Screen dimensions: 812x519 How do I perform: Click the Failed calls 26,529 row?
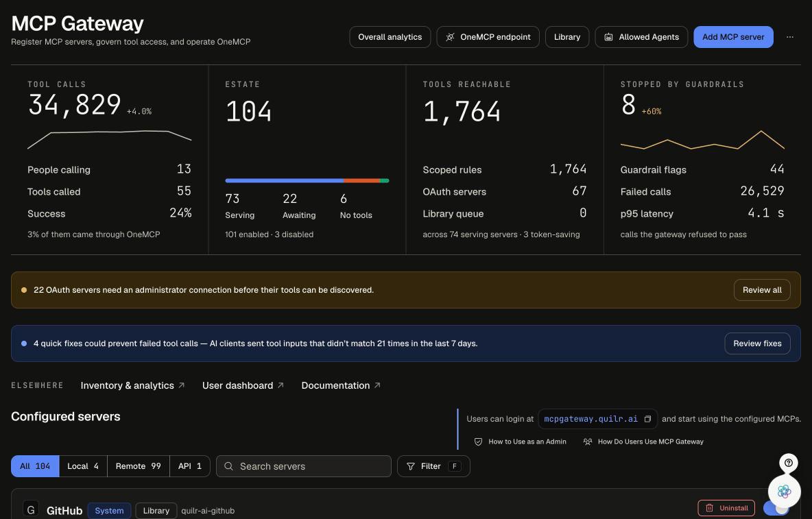(x=702, y=191)
